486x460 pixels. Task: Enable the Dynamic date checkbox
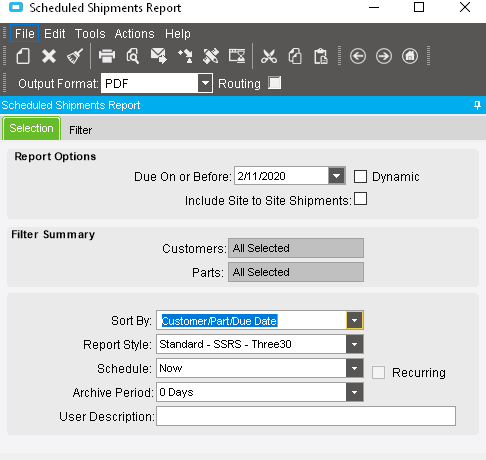coord(360,176)
